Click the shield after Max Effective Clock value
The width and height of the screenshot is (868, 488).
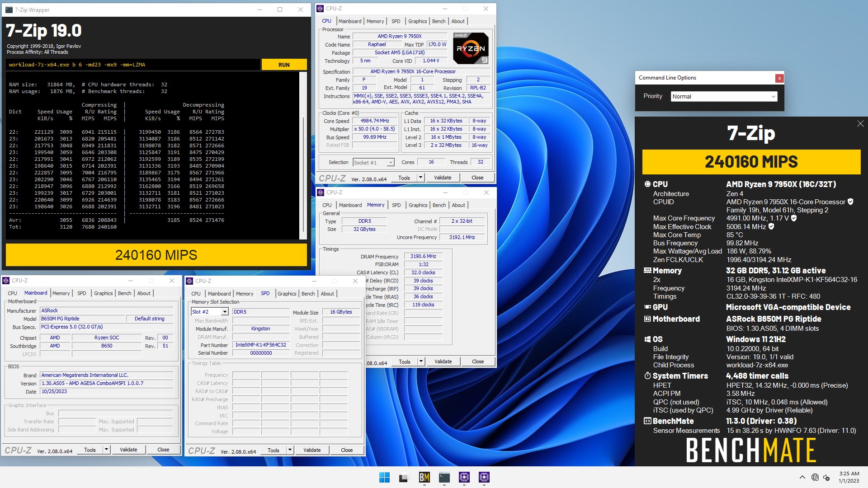(x=771, y=226)
